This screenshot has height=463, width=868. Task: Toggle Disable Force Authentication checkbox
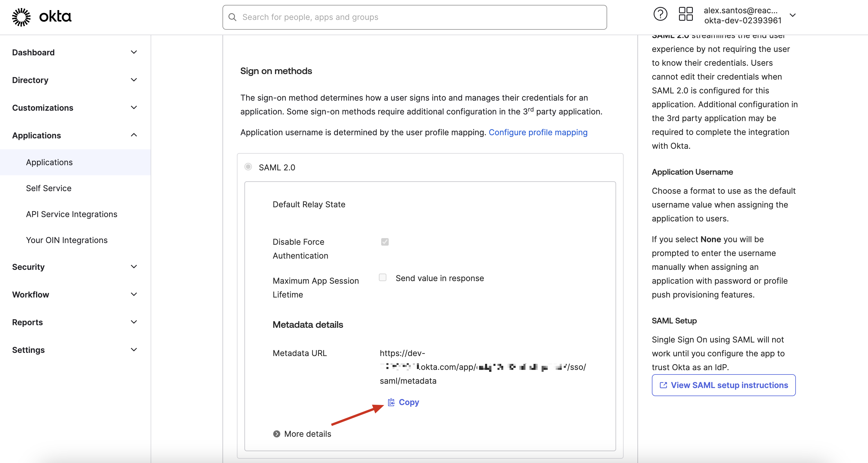385,242
